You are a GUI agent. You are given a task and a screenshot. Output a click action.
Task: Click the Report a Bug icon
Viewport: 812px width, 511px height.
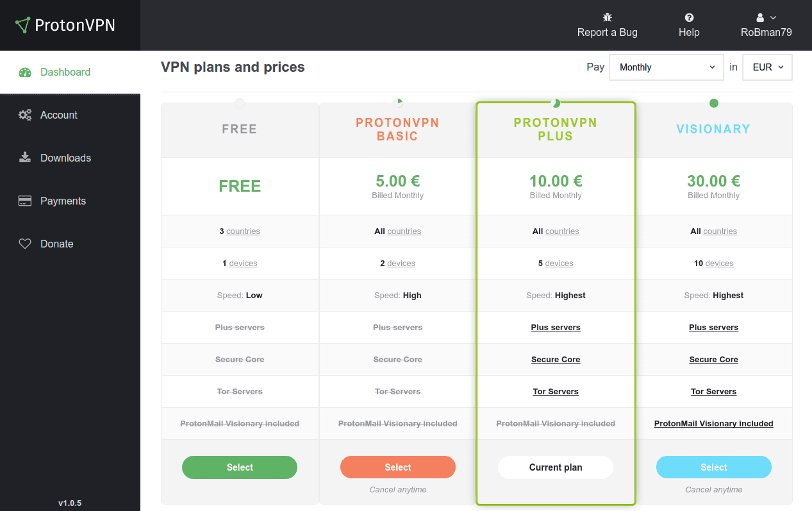[x=607, y=17]
